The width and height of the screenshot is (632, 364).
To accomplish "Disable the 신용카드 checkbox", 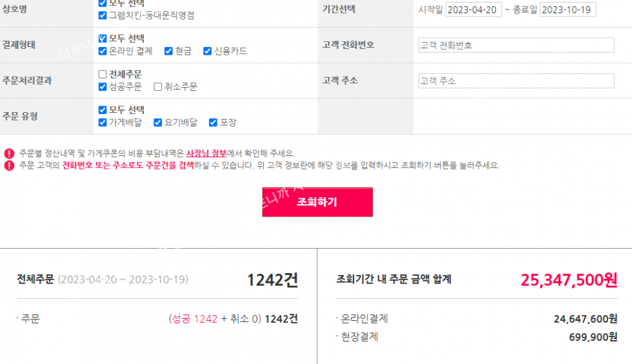I will [x=207, y=51].
